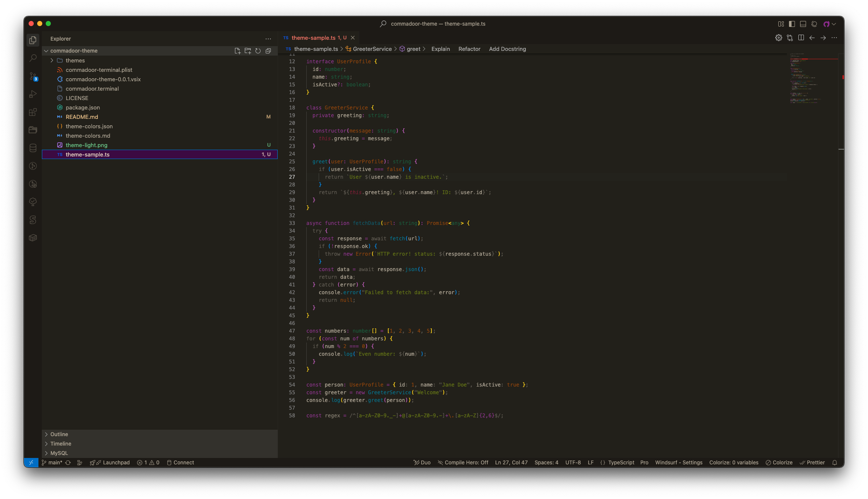The image size is (868, 499).
Task: Open README.md in the file tree
Action: (x=160, y=117)
